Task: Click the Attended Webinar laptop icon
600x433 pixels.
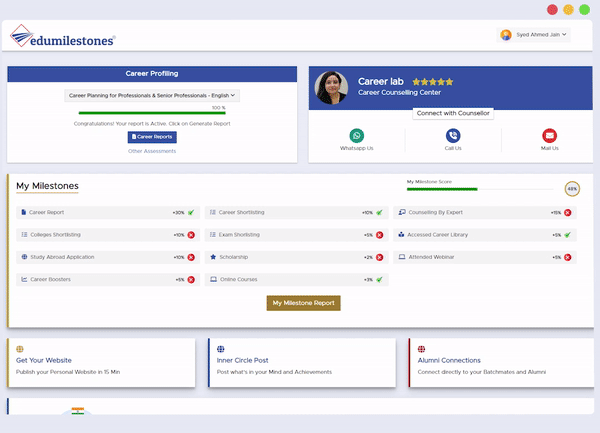Action: pyautogui.click(x=402, y=257)
